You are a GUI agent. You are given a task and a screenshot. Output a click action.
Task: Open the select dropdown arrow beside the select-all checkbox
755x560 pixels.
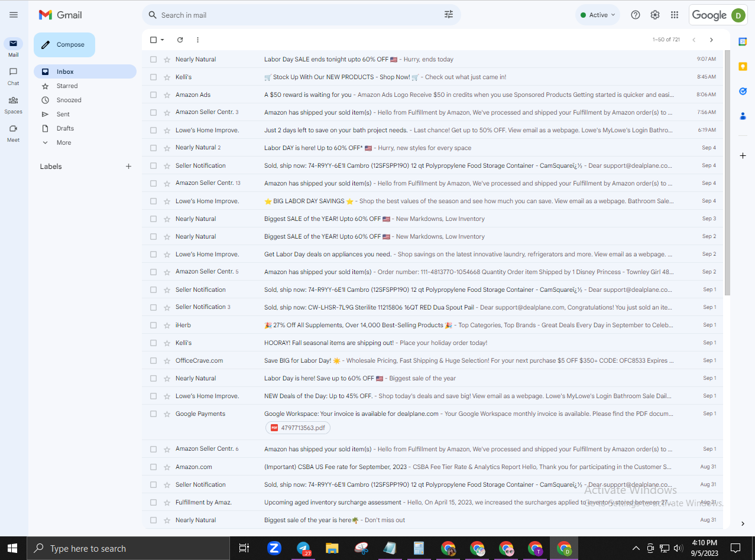tap(162, 40)
